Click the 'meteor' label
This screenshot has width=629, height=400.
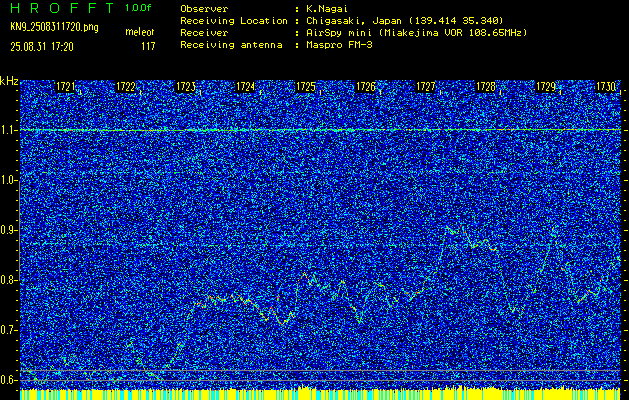coord(140,32)
